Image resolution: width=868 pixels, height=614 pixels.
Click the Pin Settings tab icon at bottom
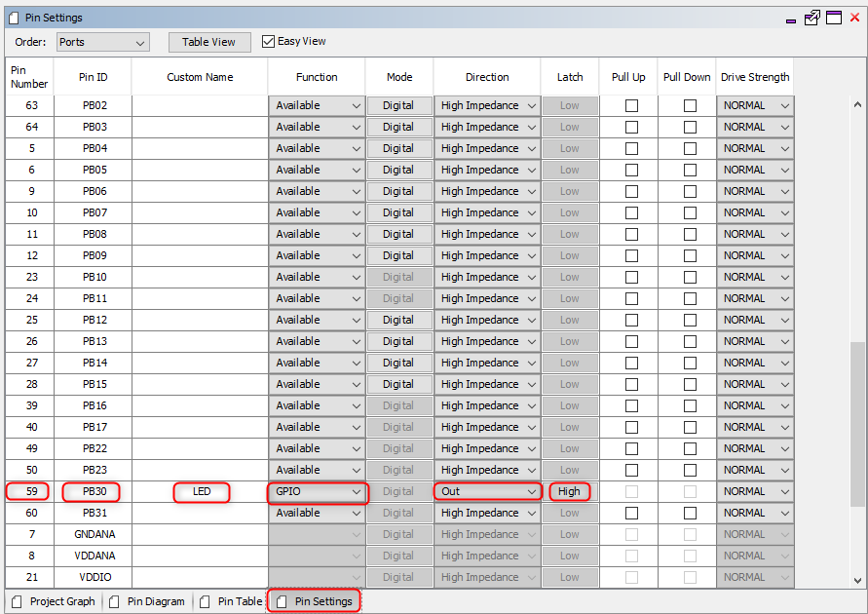[282, 601]
